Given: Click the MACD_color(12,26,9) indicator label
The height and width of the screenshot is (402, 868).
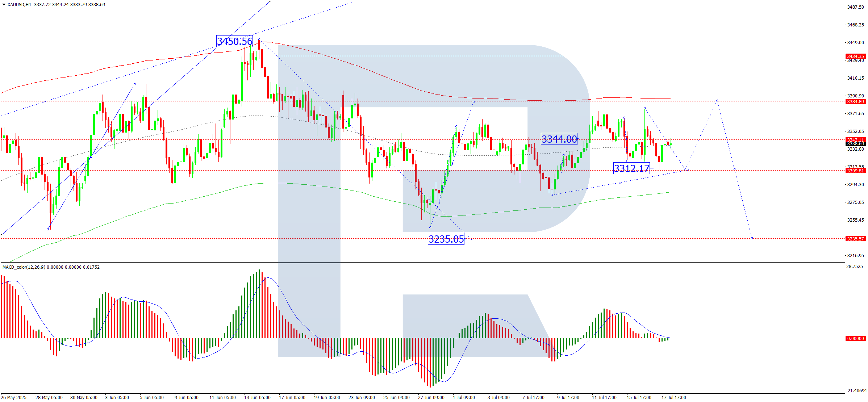Looking at the screenshot, I should click(24, 267).
